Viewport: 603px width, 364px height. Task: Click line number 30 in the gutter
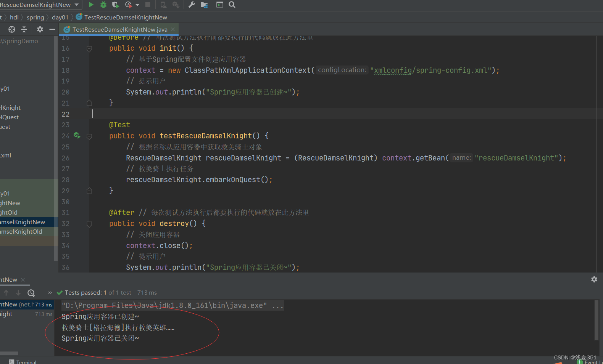[66, 202]
